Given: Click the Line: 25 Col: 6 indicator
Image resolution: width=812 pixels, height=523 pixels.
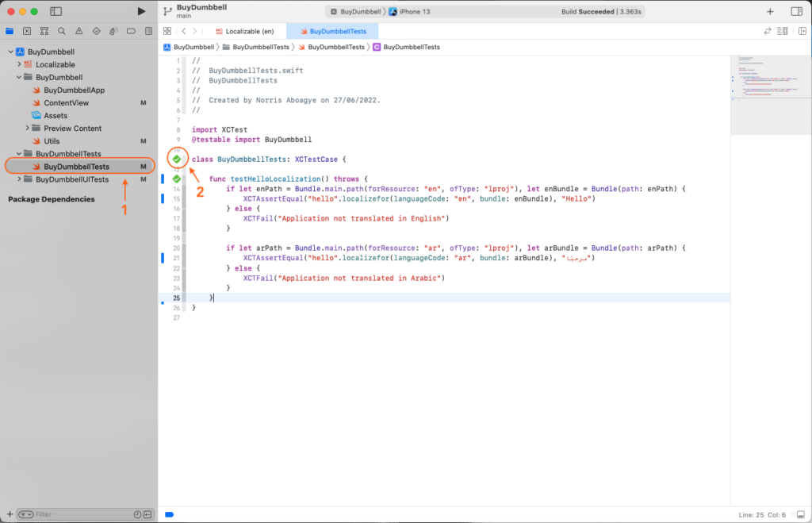Looking at the screenshot, I should click(x=762, y=515).
